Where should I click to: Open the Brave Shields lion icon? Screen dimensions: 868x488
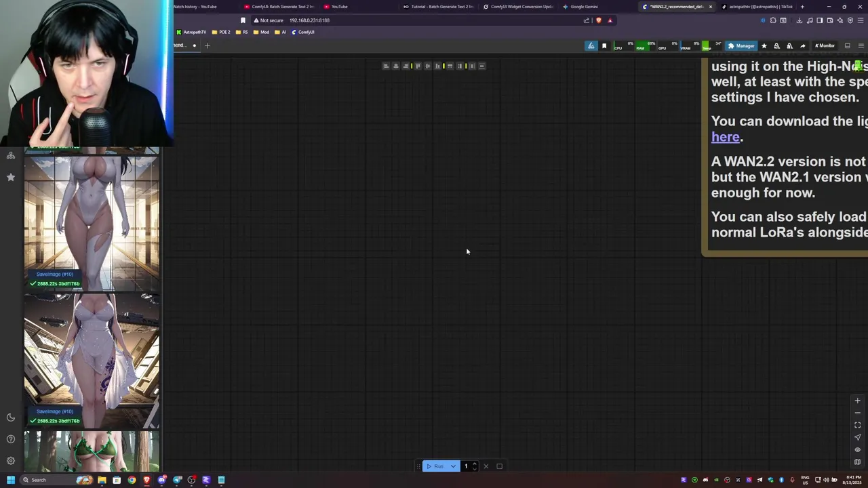pos(599,20)
